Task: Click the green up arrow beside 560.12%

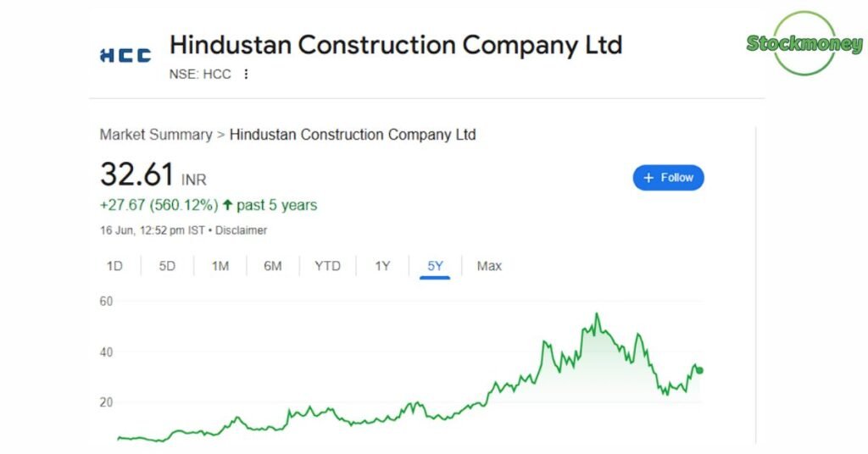Action: pos(227,205)
